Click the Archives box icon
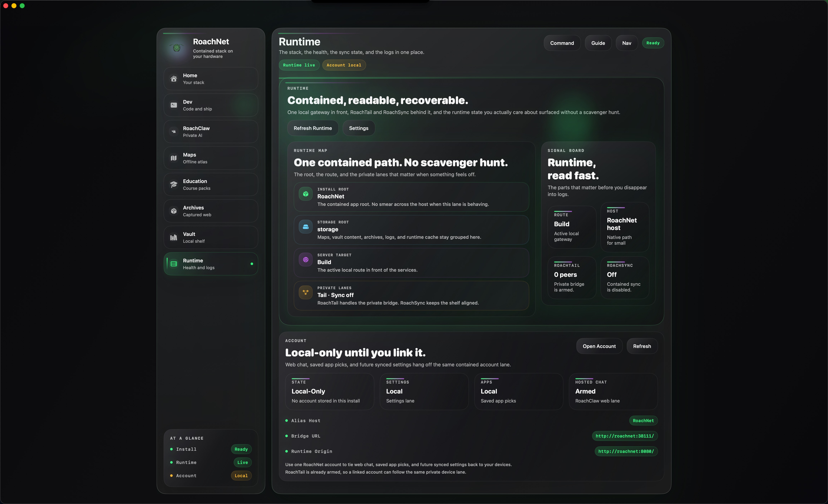 pyautogui.click(x=174, y=211)
